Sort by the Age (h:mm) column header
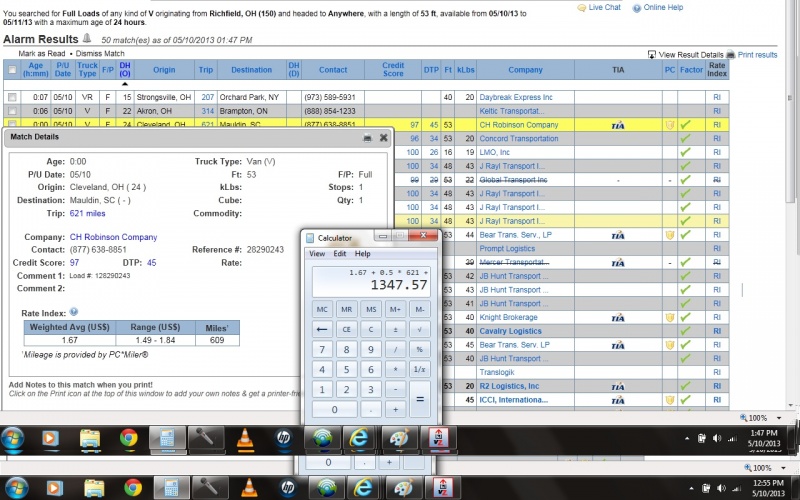800x500 pixels. (36, 69)
